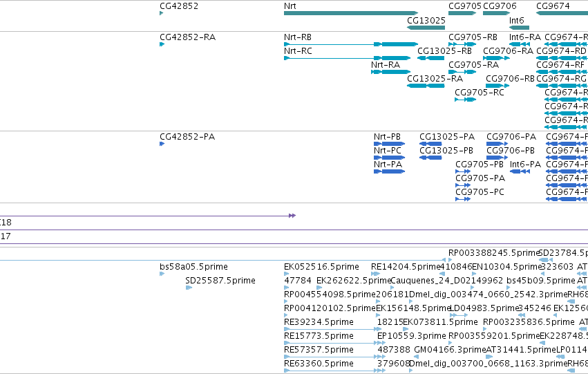Click the EP10559.3prime EST label

click(x=411, y=337)
